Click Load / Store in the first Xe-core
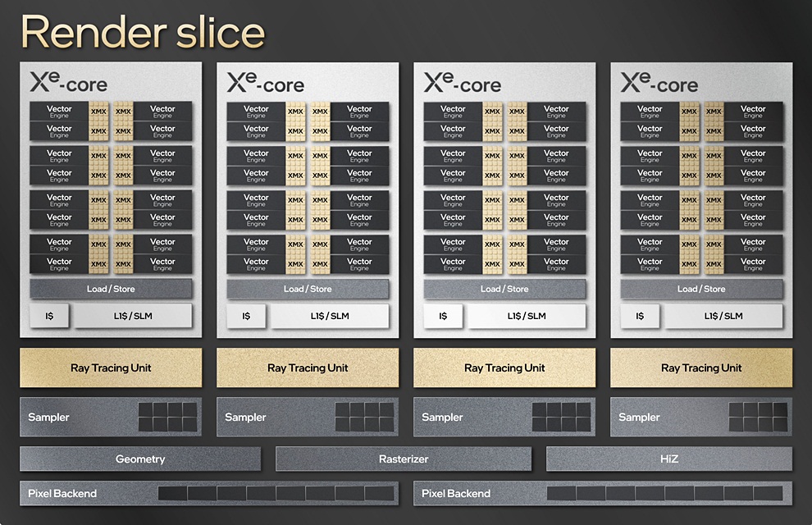Viewport: 812px width, 525px height. click(111, 289)
